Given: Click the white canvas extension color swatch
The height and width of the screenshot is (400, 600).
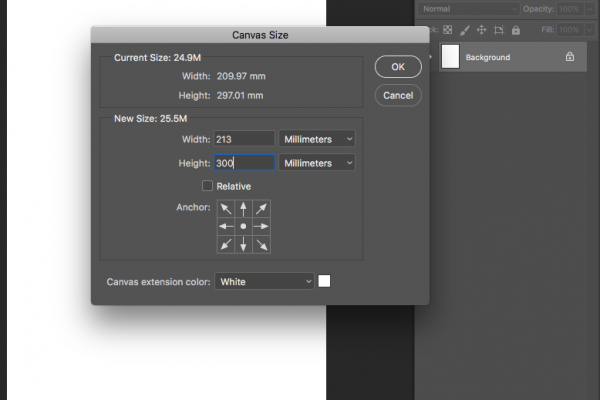Looking at the screenshot, I should (324, 281).
